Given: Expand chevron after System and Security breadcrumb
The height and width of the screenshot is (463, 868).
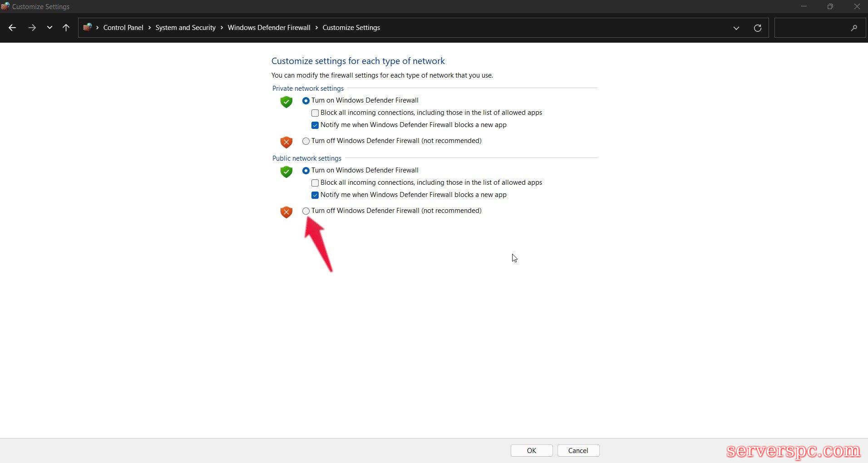Looking at the screenshot, I should pos(222,28).
